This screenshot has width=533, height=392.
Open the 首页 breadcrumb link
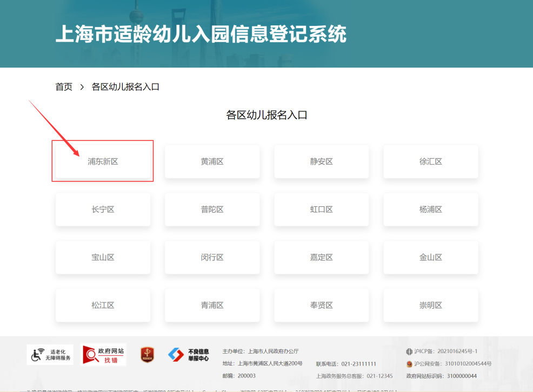coord(63,86)
